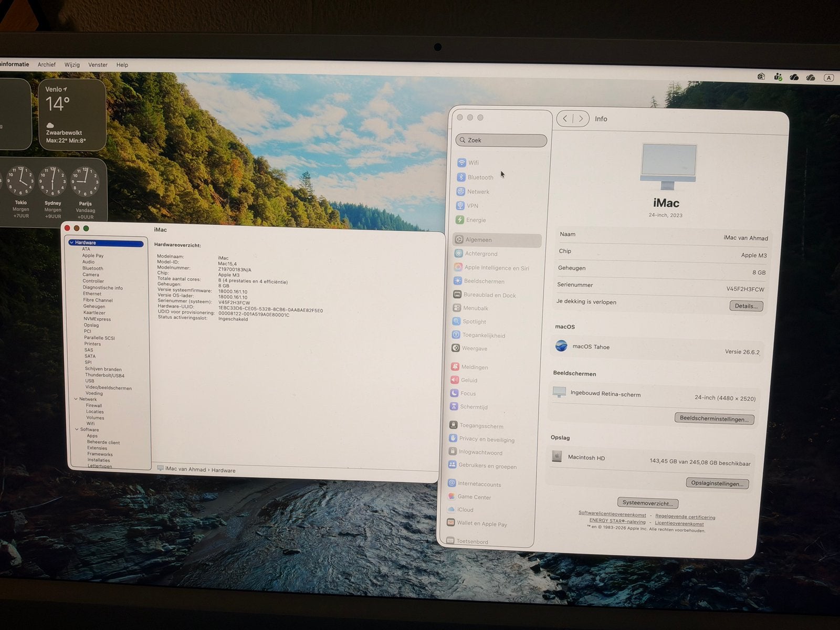The width and height of the screenshot is (840, 630).
Task: Select the Beeldschermen icon in sidebar
Action: [458, 281]
